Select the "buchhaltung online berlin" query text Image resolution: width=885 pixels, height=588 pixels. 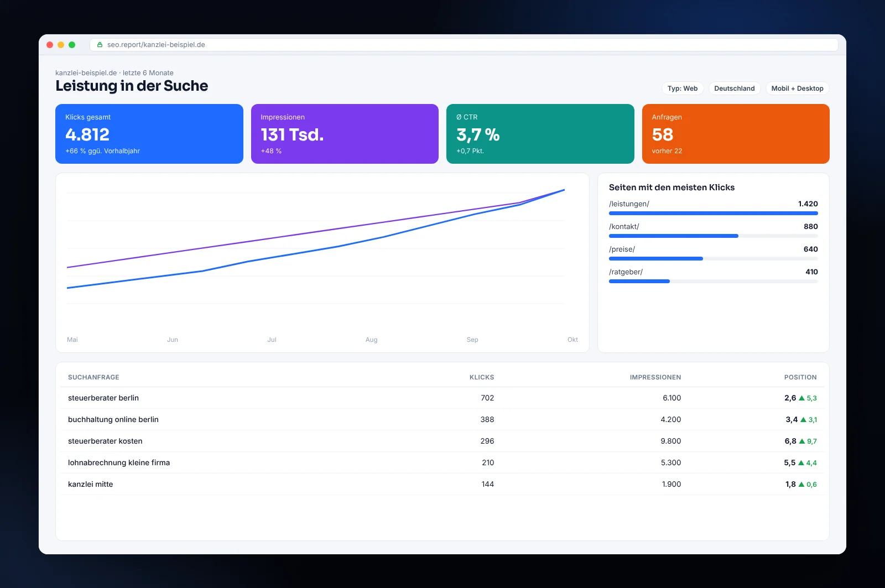pos(113,419)
